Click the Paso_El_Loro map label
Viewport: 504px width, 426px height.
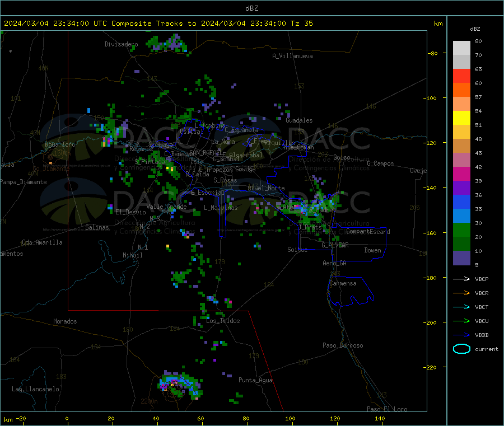tap(387, 409)
